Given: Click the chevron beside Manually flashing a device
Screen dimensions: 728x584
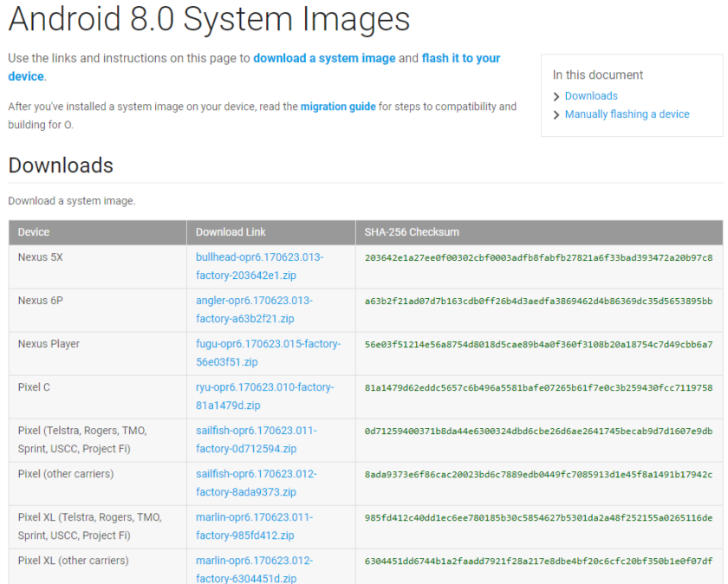Looking at the screenshot, I should tap(556, 114).
